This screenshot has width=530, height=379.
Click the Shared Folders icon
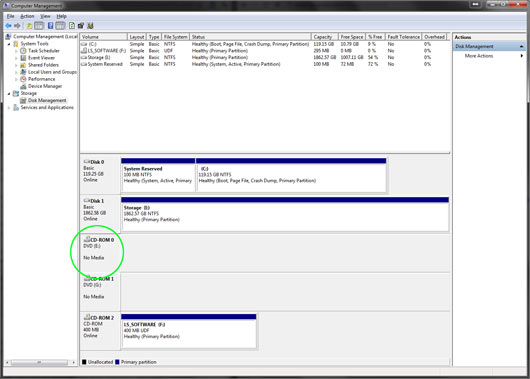23,65
